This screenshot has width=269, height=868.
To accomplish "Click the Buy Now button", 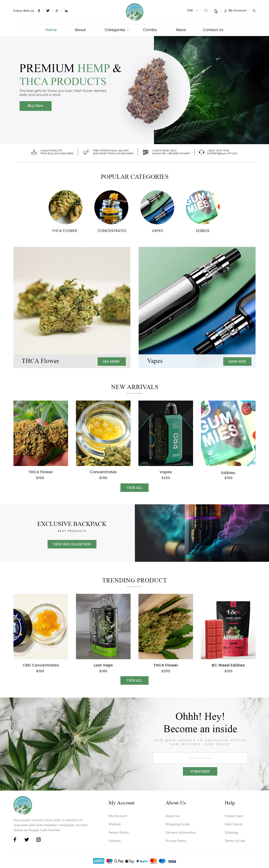I will click(x=35, y=106).
